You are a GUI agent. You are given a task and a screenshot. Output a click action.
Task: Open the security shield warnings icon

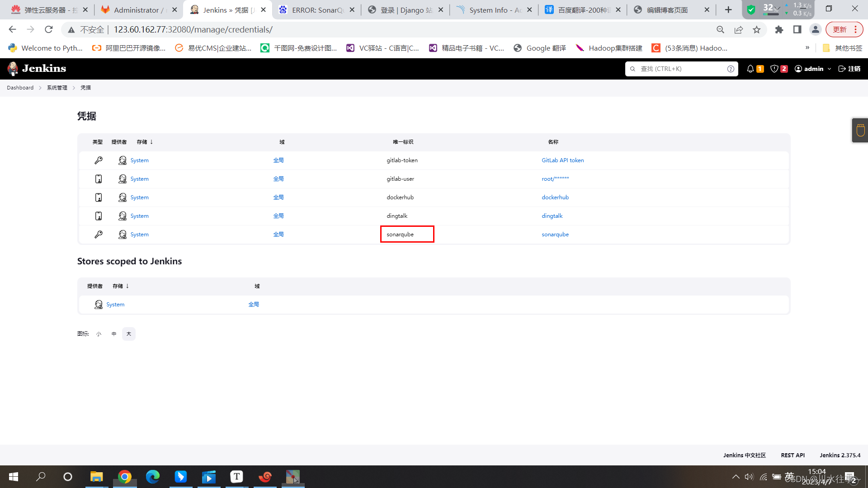tap(774, 69)
